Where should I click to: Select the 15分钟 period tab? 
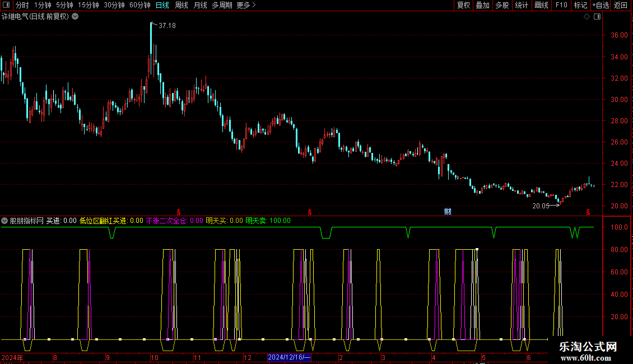[89, 5]
